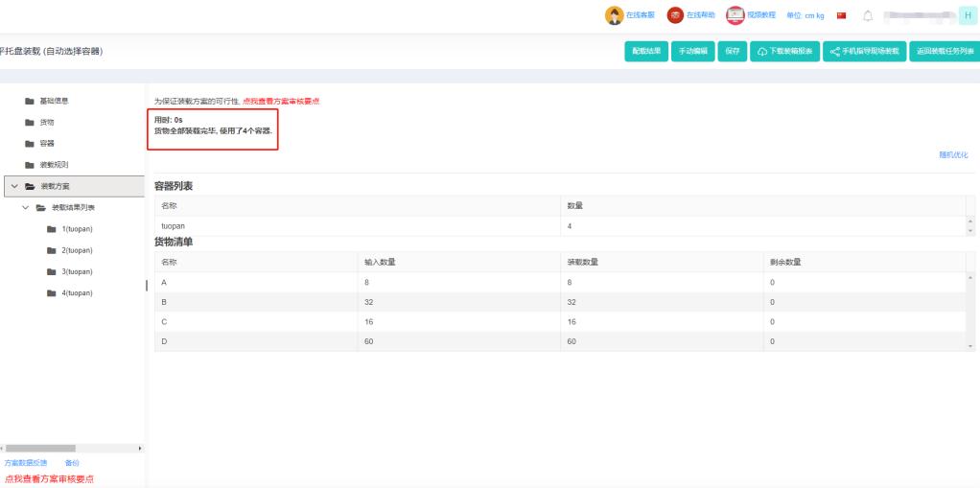Screen dimensions: 980x488
Task: Click the user avatar H icon
Action: [967, 15]
